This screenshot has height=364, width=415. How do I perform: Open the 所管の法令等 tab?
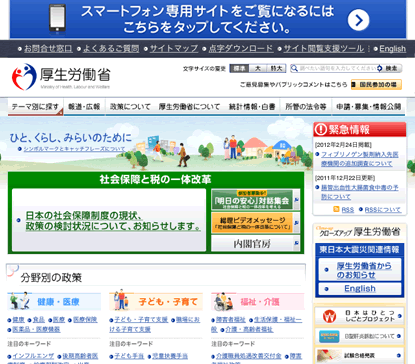pyautogui.click(x=306, y=107)
